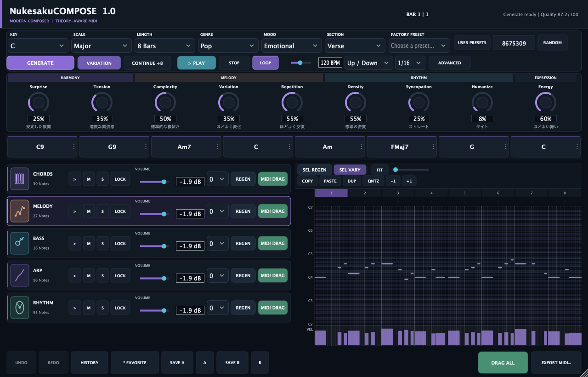Randomize the seed with Random button
588x377 pixels.
point(553,43)
